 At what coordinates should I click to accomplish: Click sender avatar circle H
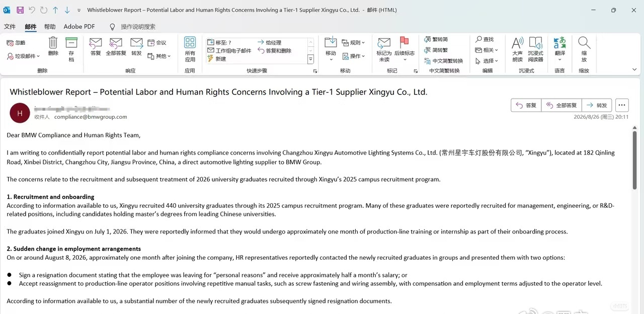(20, 113)
